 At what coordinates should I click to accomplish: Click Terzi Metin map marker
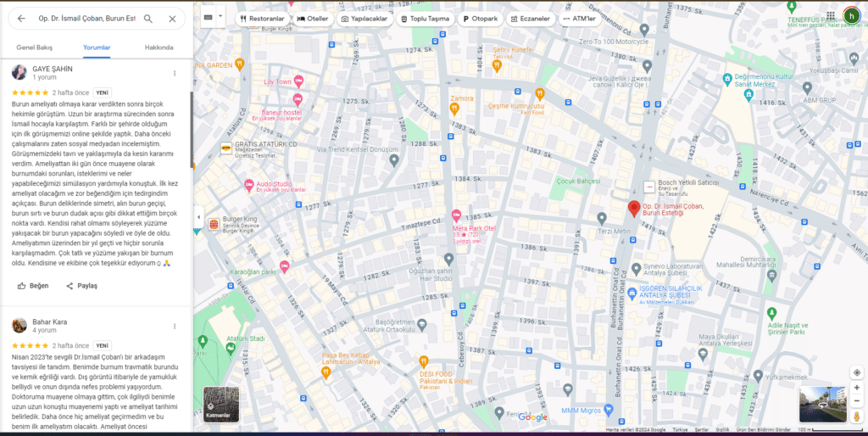(602, 218)
